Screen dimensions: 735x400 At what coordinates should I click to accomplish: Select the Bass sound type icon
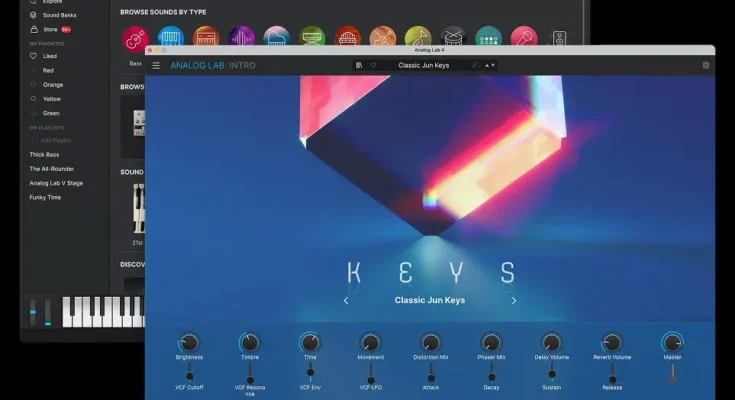[x=135, y=38]
